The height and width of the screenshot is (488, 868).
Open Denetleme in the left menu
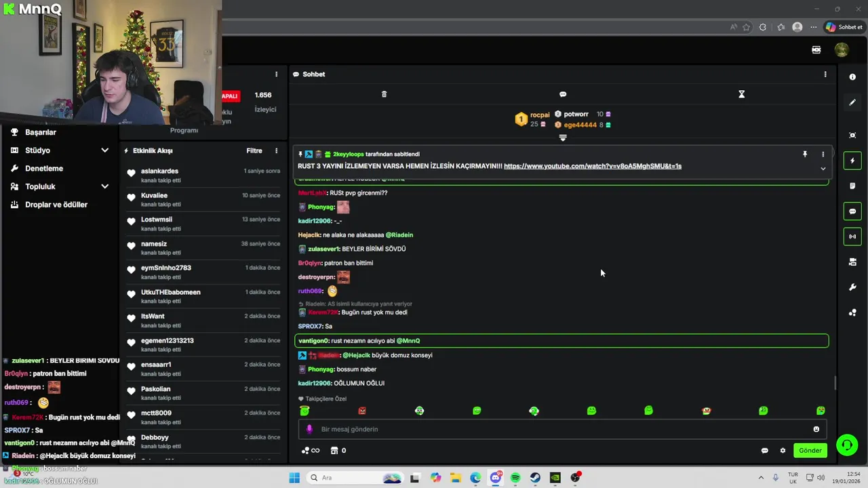(44, 168)
